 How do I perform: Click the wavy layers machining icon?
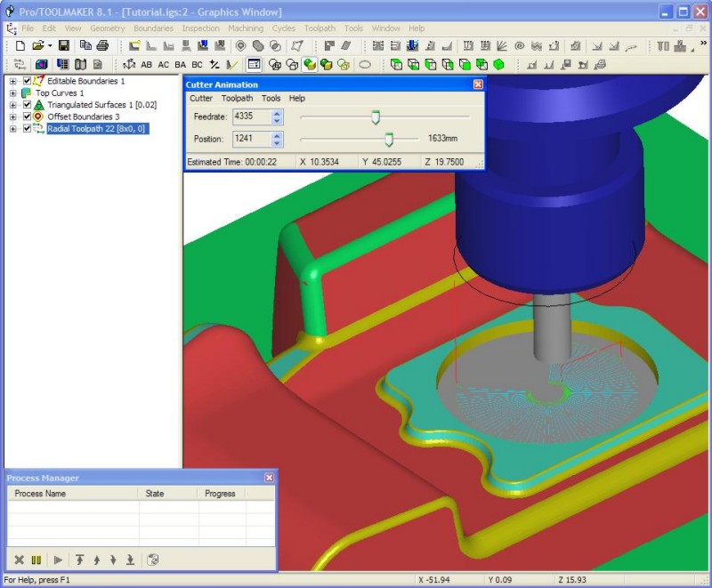(537, 46)
